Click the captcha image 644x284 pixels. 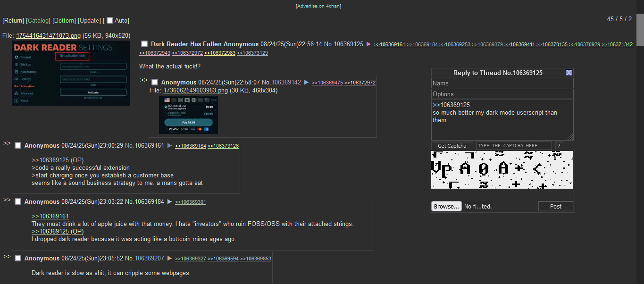[x=502, y=170]
